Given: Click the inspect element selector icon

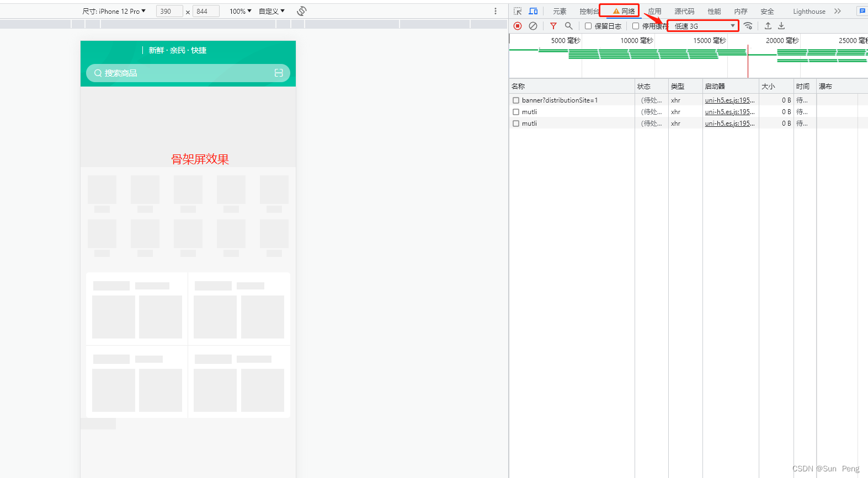Looking at the screenshot, I should click(x=518, y=11).
